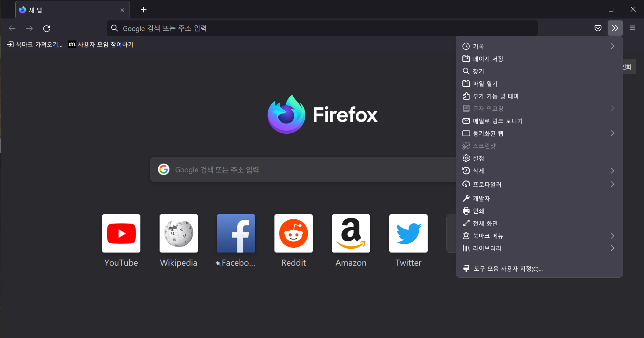Click the Firefox logo on the page
644x338 pixels.
[x=286, y=114]
